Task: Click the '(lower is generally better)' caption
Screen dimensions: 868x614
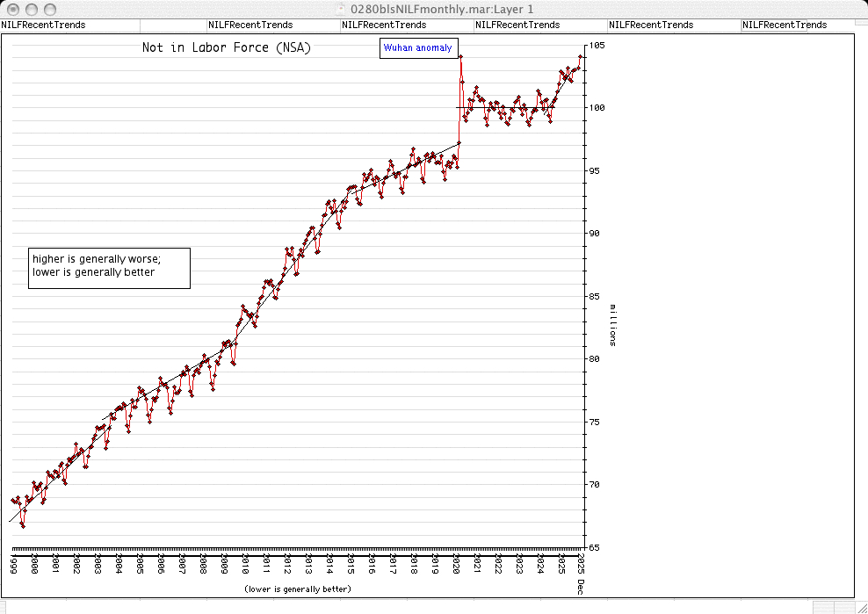Action: (297, 589)
